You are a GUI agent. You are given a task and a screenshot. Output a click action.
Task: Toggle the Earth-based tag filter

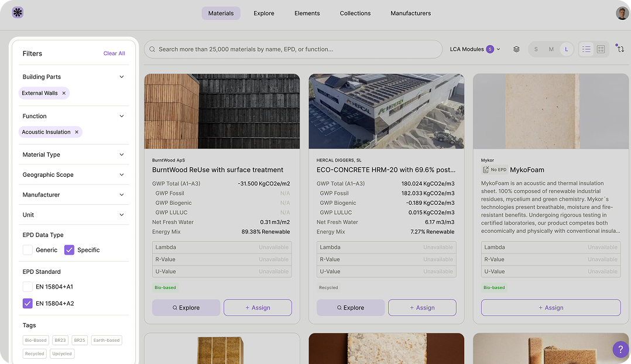pos(107,340)
